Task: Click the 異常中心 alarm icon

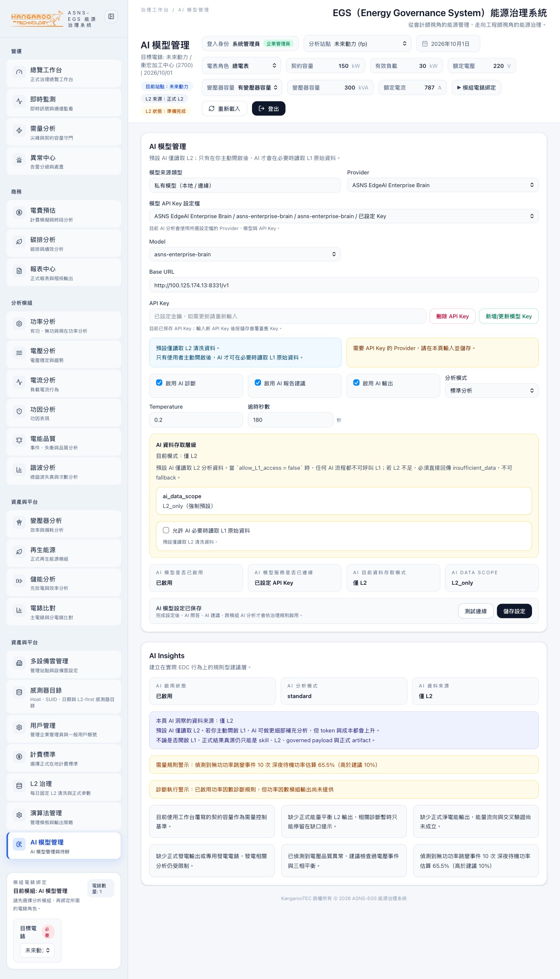Action: click(x=19, y=160)
